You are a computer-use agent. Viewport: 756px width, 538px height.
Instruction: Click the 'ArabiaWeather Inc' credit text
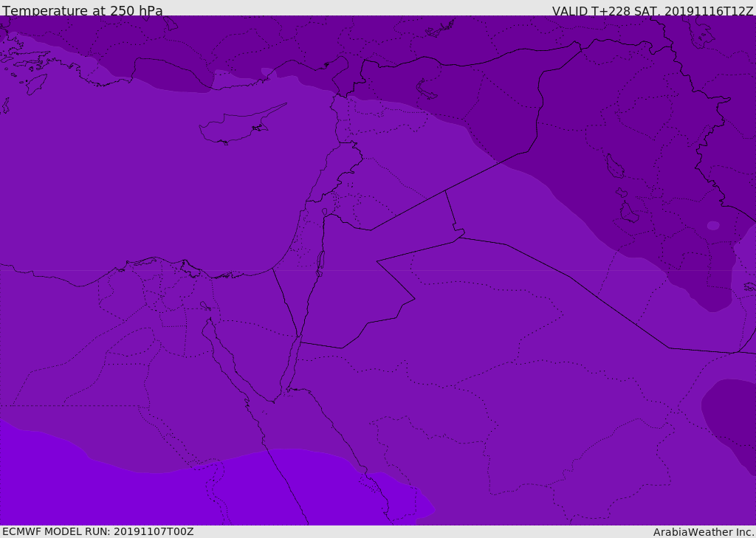pos(703,532)
